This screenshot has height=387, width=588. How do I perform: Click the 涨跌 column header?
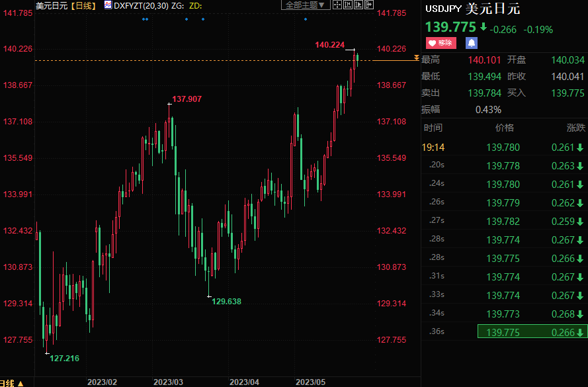(576, 128)
